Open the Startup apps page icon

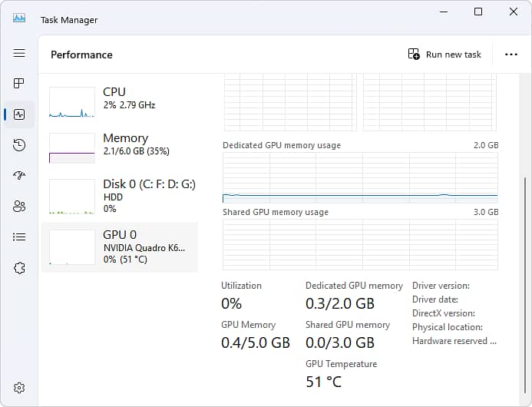pos(19,176)
